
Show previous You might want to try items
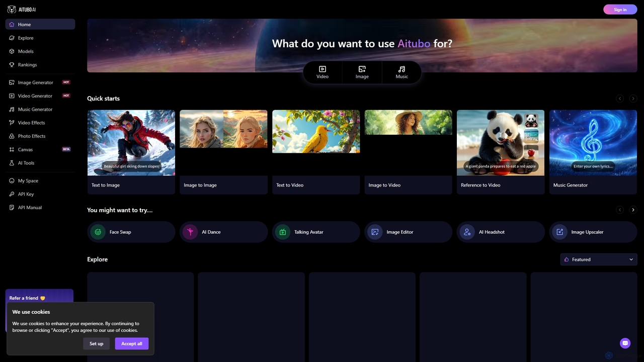[620, 210]
